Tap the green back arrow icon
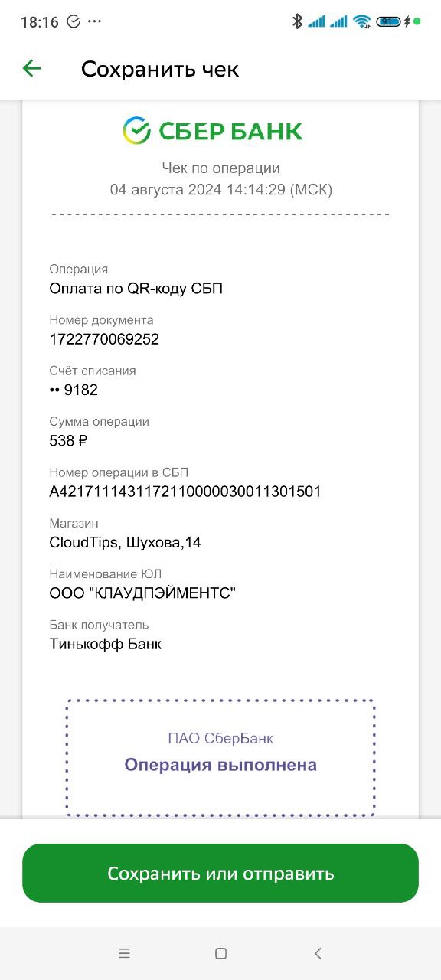Screen dimensions: 441x980 pyautogui.click(x=31, y=69)
